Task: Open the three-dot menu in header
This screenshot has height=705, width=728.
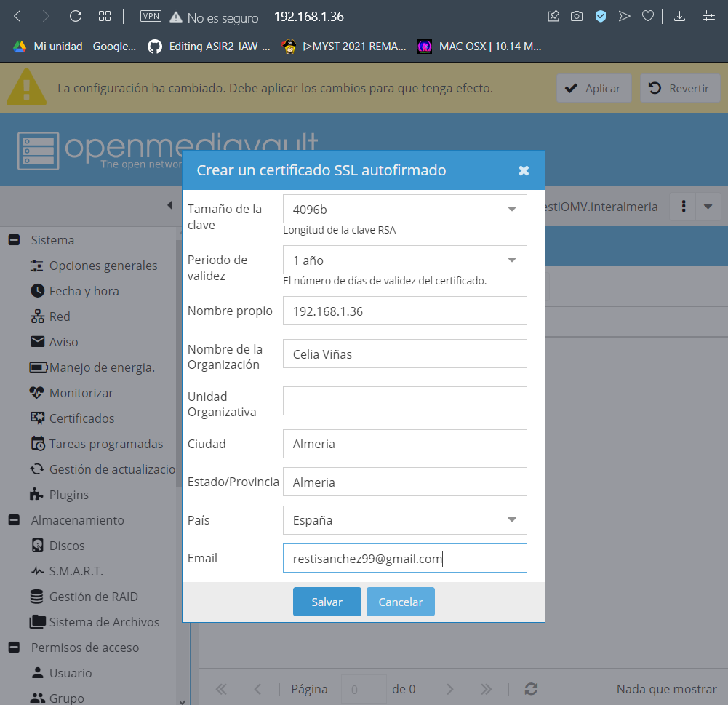Action: (x=684, y=206)
